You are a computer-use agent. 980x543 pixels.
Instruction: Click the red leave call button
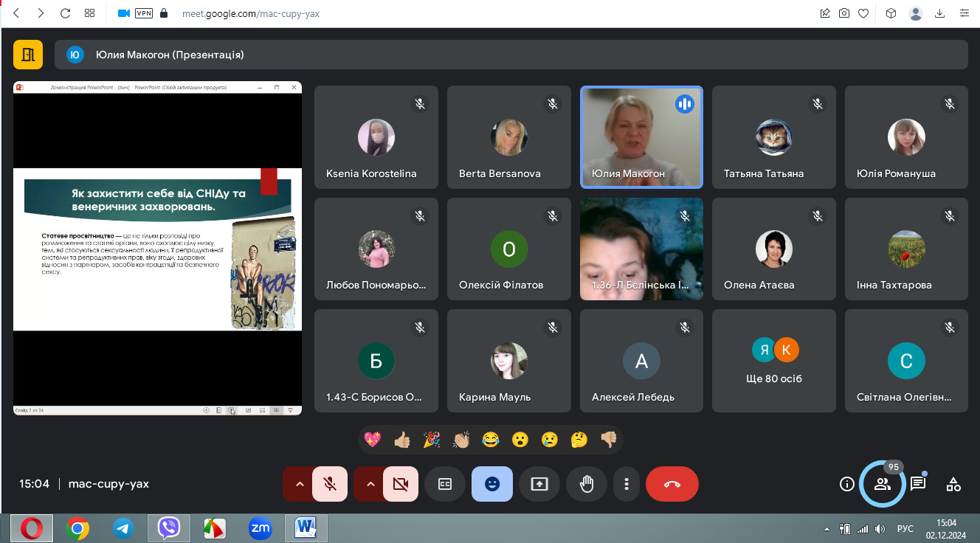[x=672, y=484]
